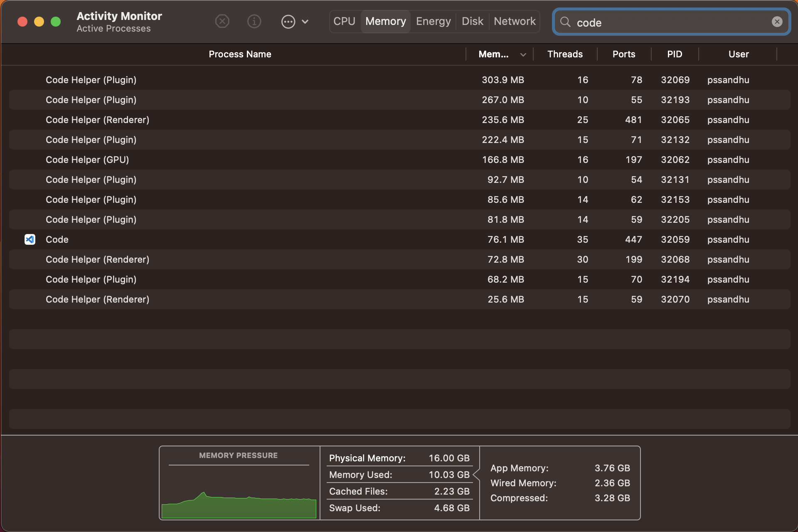Select Code Helper (Renderer) with PID 32065
The height and width of the screenshot is (532, 798).
pyautogui.click(x=399, y=120)
